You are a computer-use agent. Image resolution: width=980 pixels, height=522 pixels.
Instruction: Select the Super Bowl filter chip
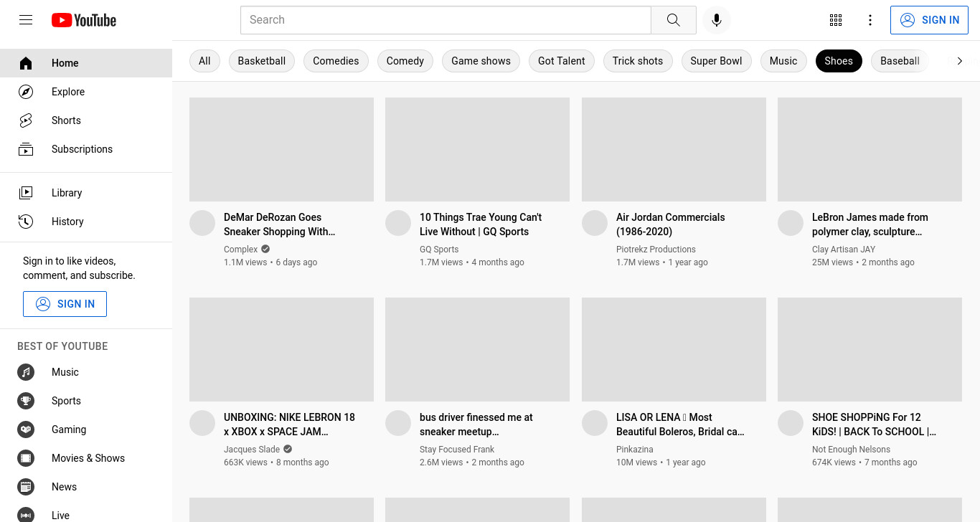(716, 61)
